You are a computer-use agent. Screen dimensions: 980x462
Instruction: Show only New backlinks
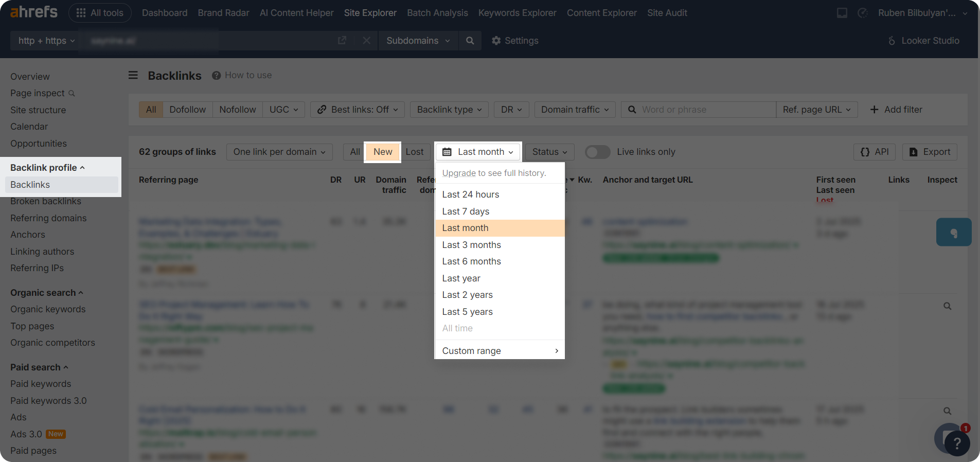[x=383, y=152]
